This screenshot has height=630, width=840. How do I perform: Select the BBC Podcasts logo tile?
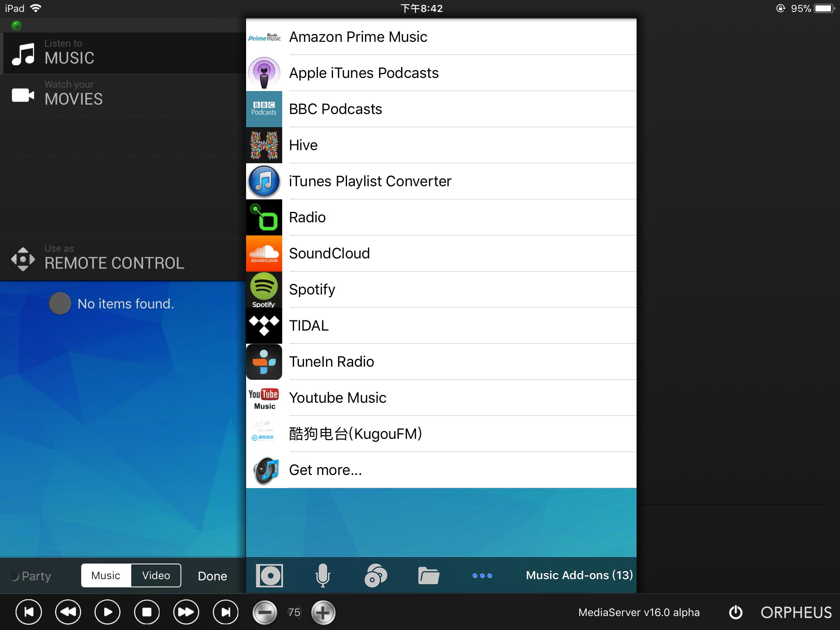(264, 109)
